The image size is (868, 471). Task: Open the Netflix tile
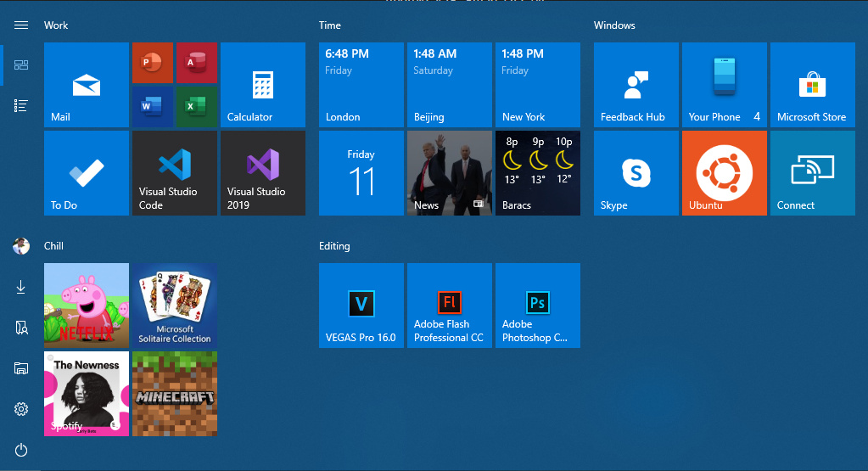point(87,306)
